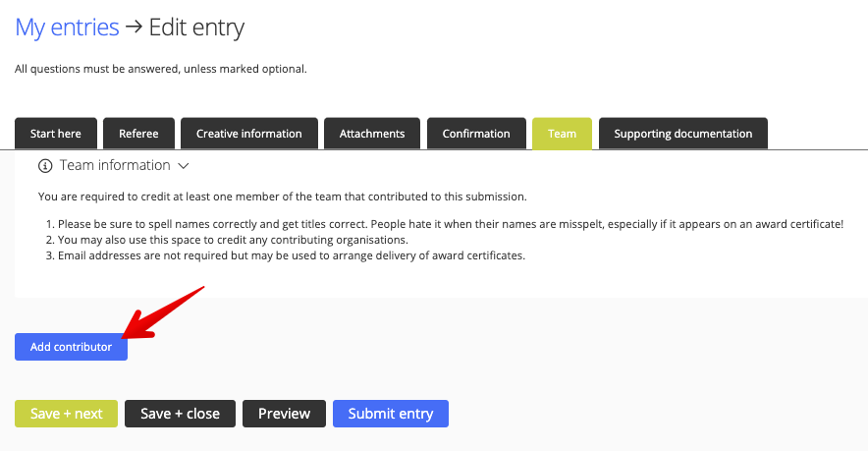Screen dimensions: 868x451
Task: Switch to the Referee tab
Action: (x=139, y=134)
